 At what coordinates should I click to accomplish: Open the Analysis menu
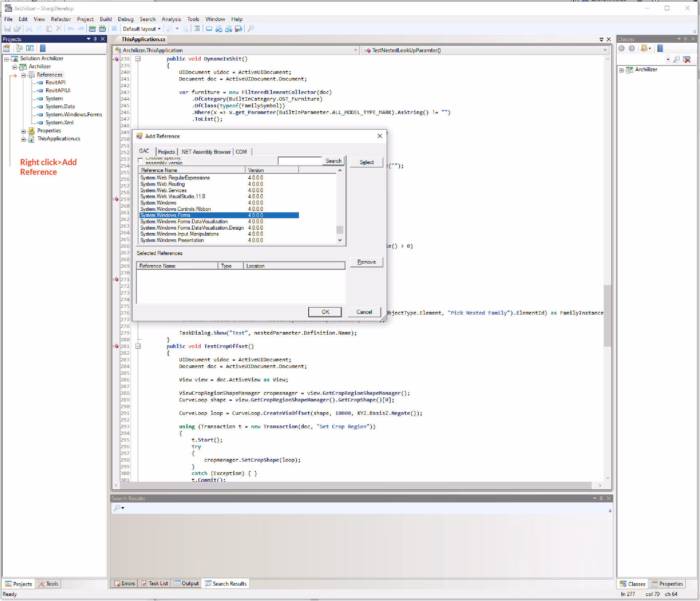171,19
